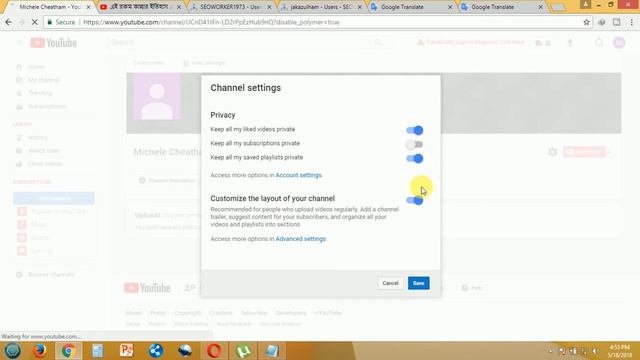640x360 pixels.
Task: Switch to the YouTube tab with red icon
Action: (x=140, y=7)
